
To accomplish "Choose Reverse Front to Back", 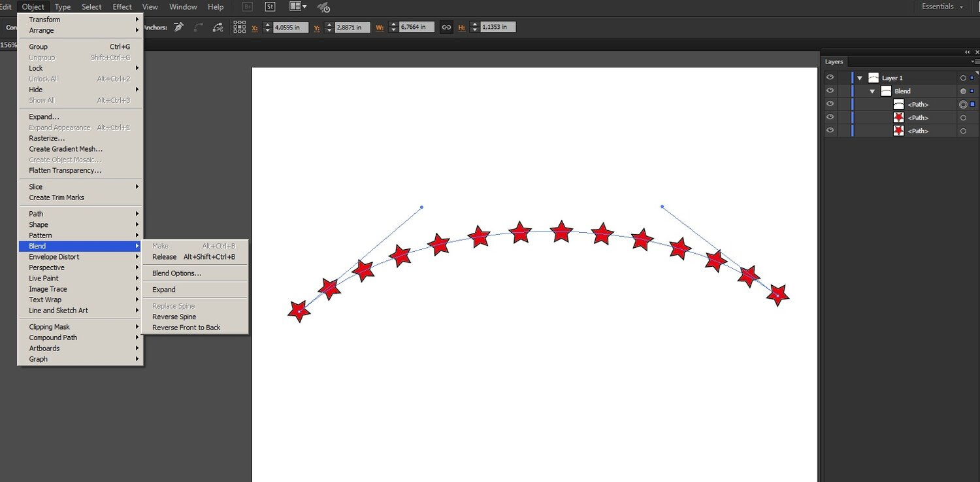I will (195, 328).
